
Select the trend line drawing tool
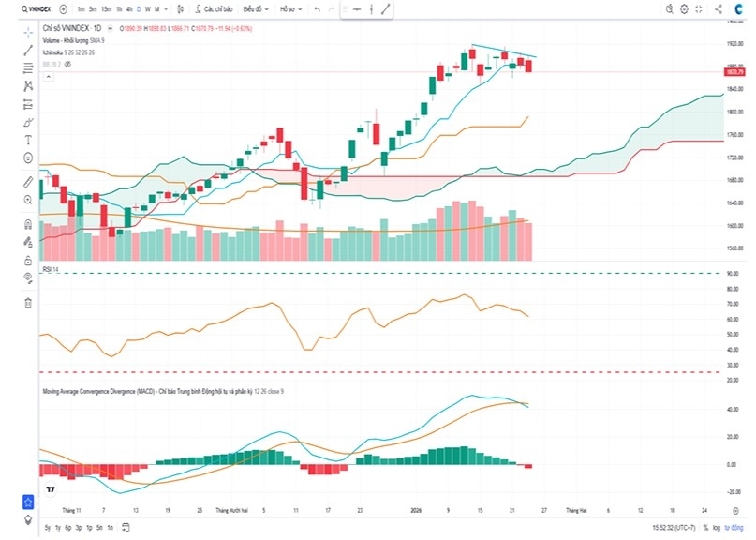click(x=29, y=49)
